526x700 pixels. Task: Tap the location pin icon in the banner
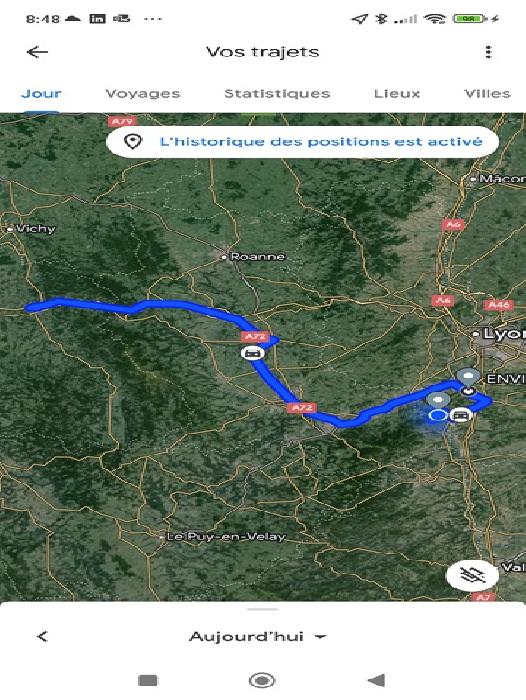coord(133,142)
